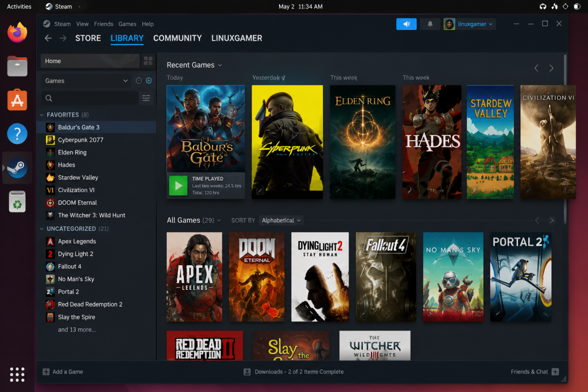Switch to the COMMUNITY tab
The height and width of the screenshot is (392, 588).
(177, 38)
